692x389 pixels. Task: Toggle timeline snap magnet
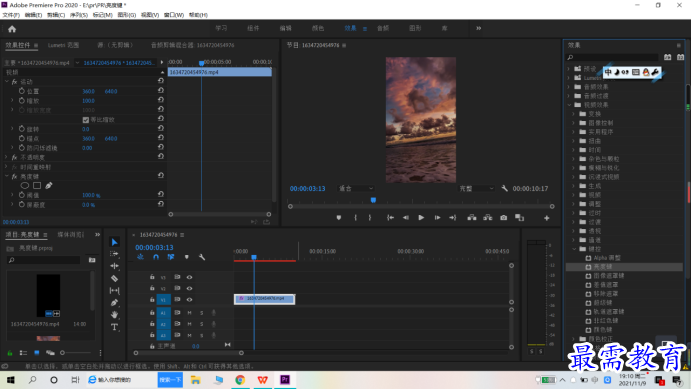156,257
